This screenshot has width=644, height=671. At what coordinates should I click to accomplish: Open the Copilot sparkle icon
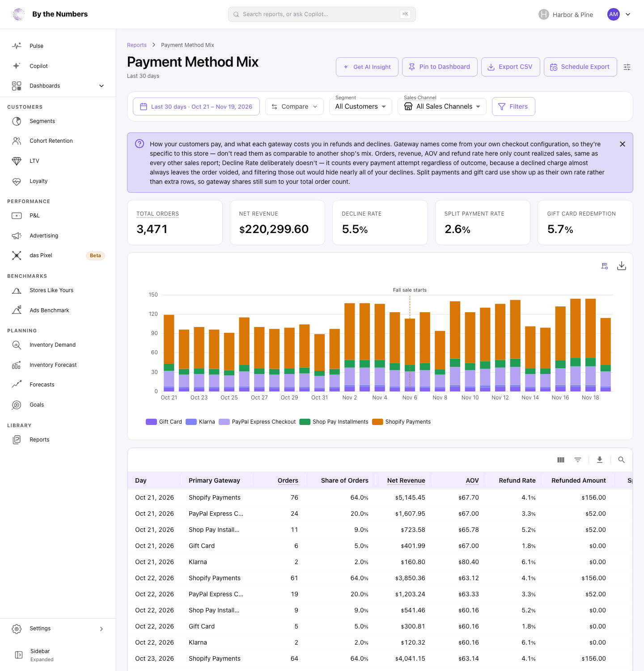17,66
